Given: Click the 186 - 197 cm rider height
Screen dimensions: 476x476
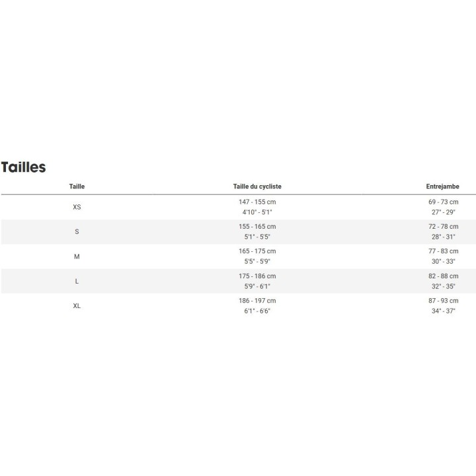Looking at the screenshot, I should tap(257, 301).
